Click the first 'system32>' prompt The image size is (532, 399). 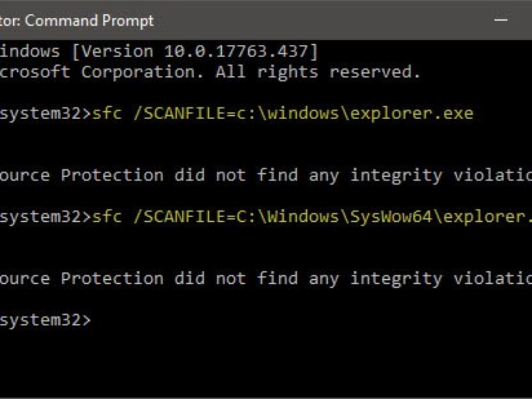pos(44,113)
